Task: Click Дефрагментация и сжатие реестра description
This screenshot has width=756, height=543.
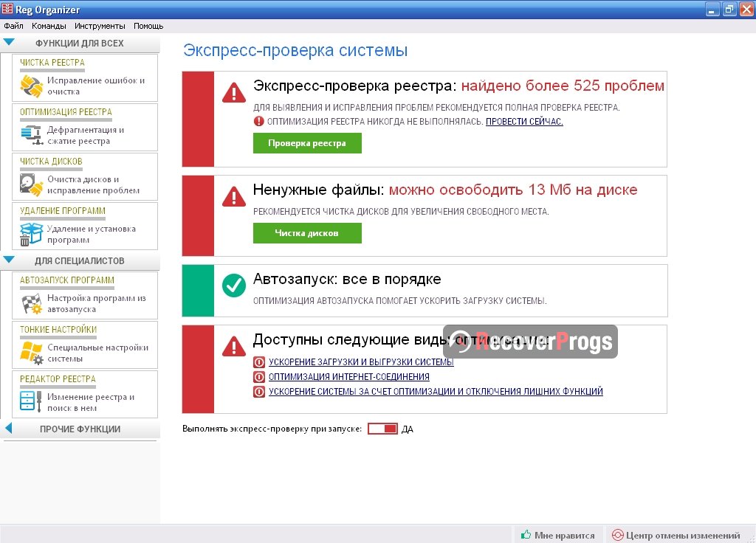Action: click(x=86, y=136)
